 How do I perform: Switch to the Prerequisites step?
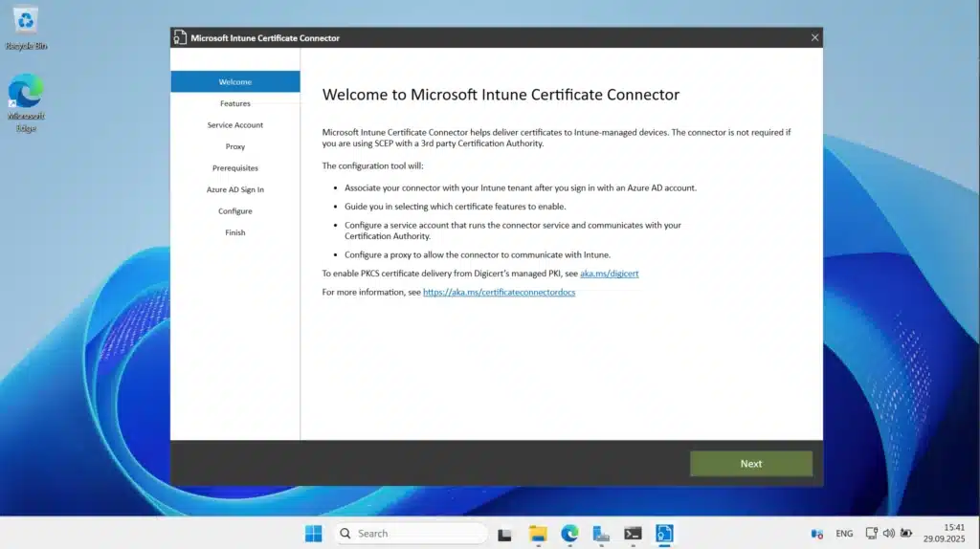[x=235, y=168]
